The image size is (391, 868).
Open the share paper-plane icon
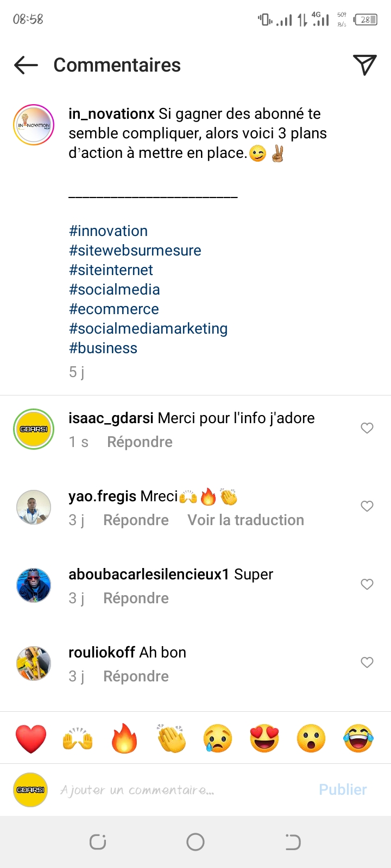pyautogui.click(x=365, y=65)
